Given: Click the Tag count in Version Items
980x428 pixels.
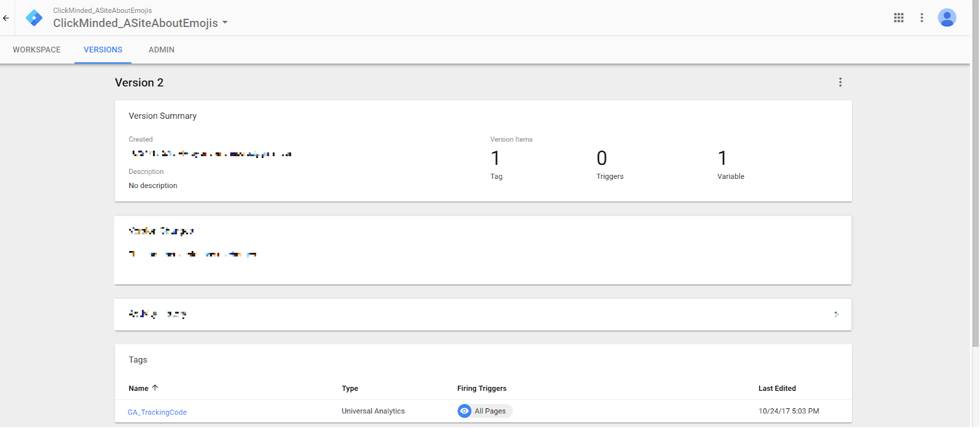Looking at the screenshot, I should (x=496, y=159).
